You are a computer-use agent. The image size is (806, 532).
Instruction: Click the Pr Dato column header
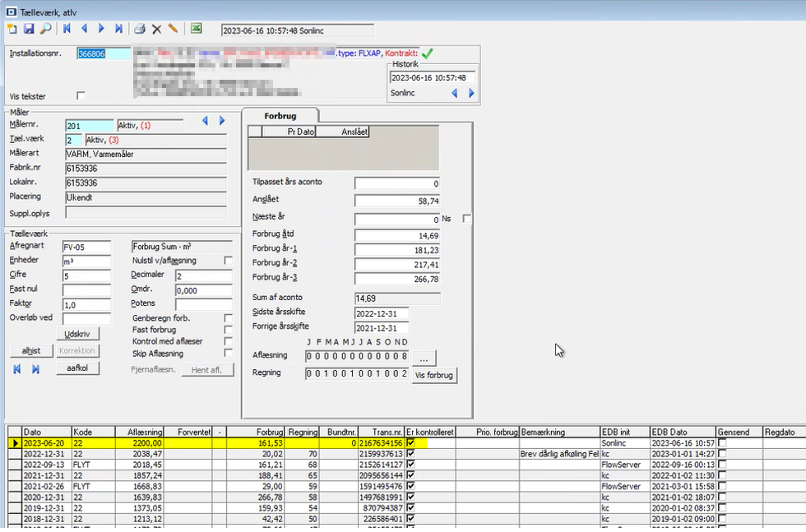point(289,132)
